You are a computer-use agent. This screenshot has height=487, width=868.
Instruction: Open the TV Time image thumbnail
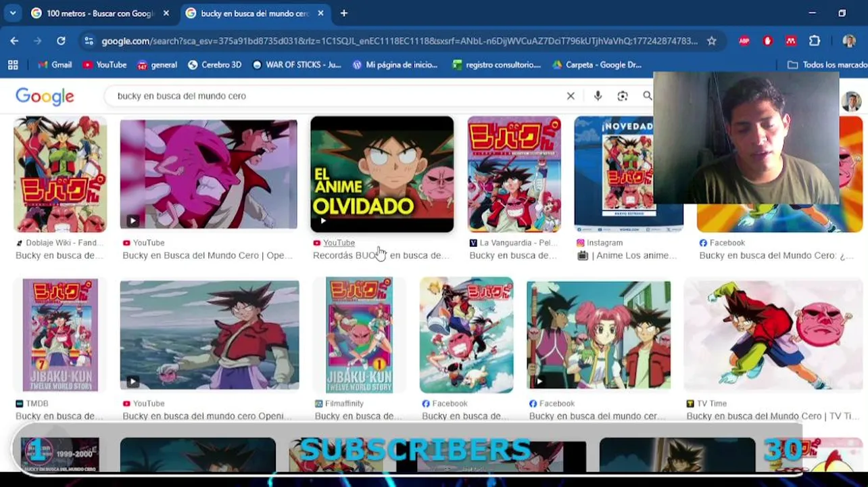coord(773,335)
